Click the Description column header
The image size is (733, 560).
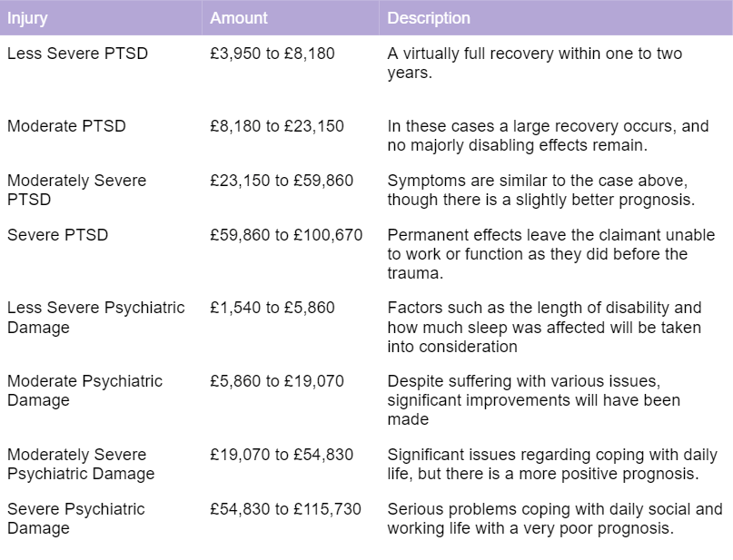pos(429,17)
